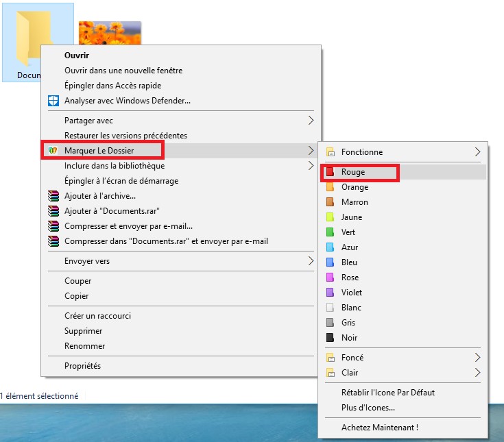The width and height of the screenshot is (504, 442).
Task: Open the Propriétés menu entry
Action: [x=82, y=366]
